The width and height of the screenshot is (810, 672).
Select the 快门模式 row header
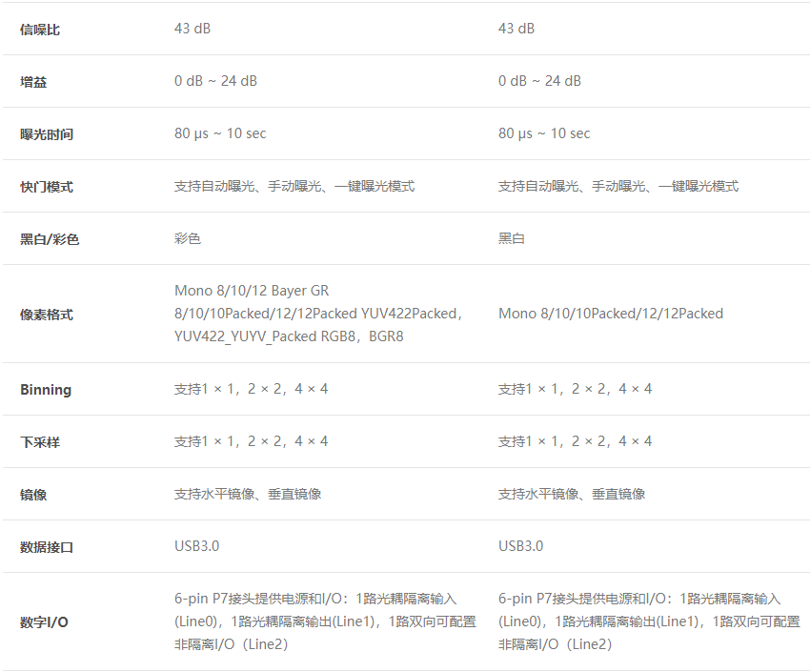[x=47, y=187]
